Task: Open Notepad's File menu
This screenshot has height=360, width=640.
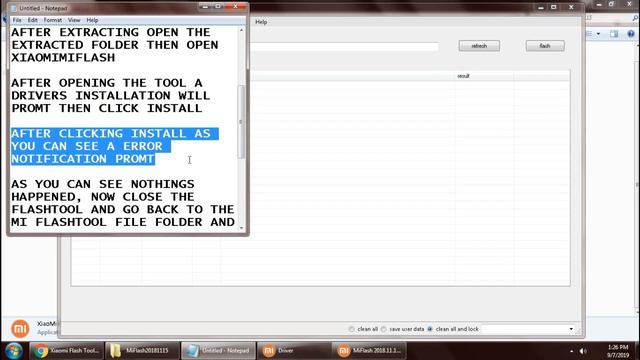Action: 17,20
